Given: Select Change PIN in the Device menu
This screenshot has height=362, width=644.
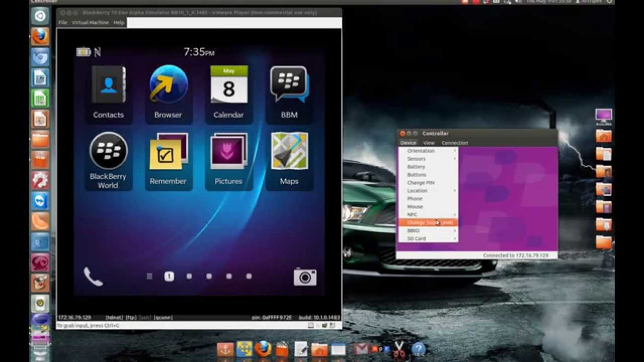Looking at the screenshot, I should click(x=428, y=183).
